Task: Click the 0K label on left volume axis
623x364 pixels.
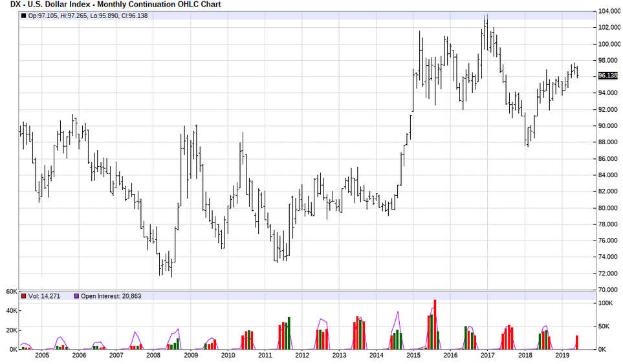Action: pos(13,349)
